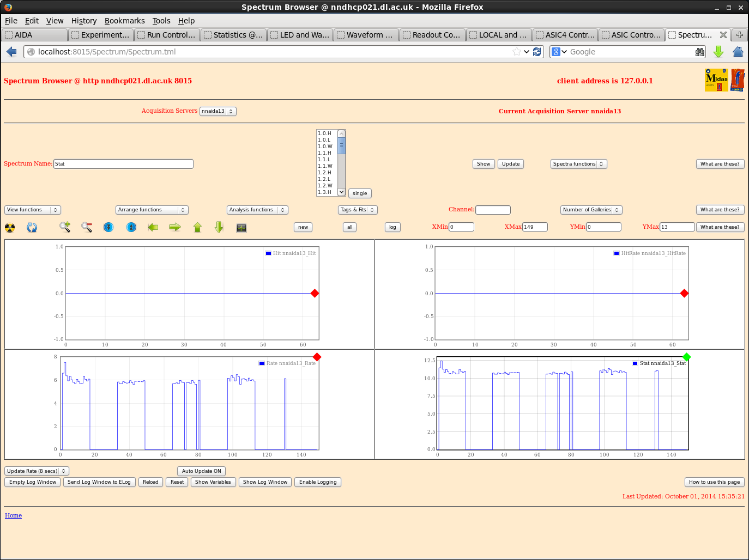Click the Spectrum Name input field

coord(123,164)
